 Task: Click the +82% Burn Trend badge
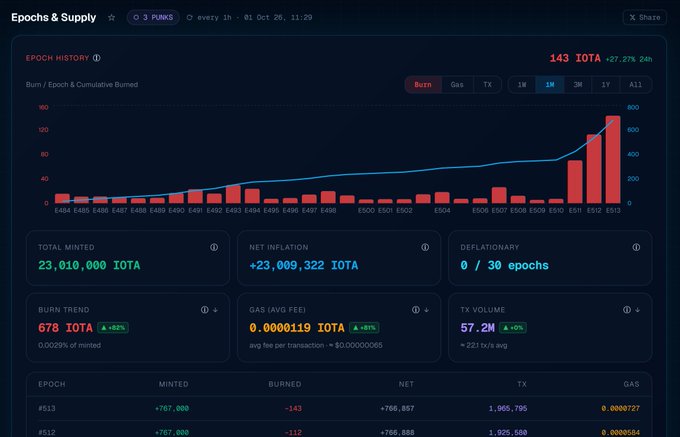[113, 328]
